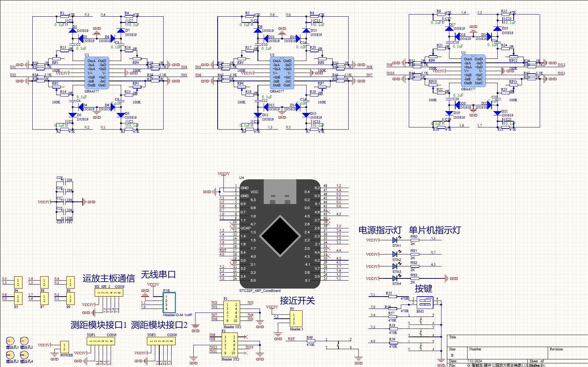Select the D1 1N5819 diode

coord(73,30)
